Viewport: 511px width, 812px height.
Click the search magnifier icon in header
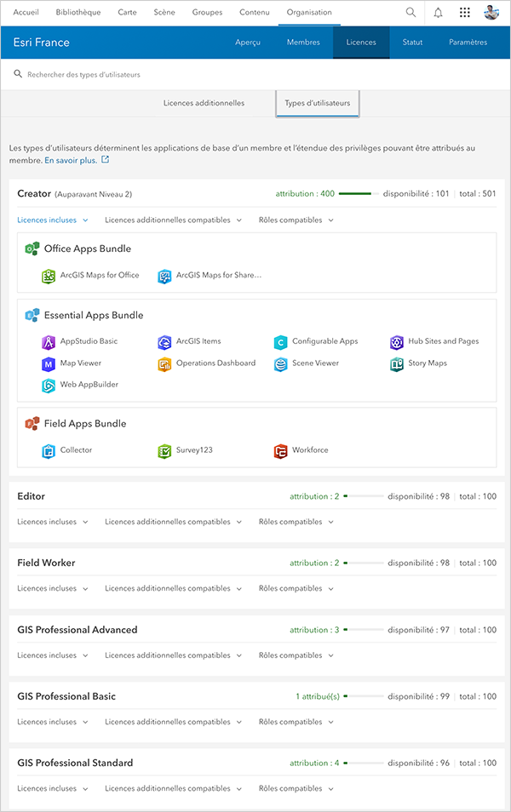[411, 13]
